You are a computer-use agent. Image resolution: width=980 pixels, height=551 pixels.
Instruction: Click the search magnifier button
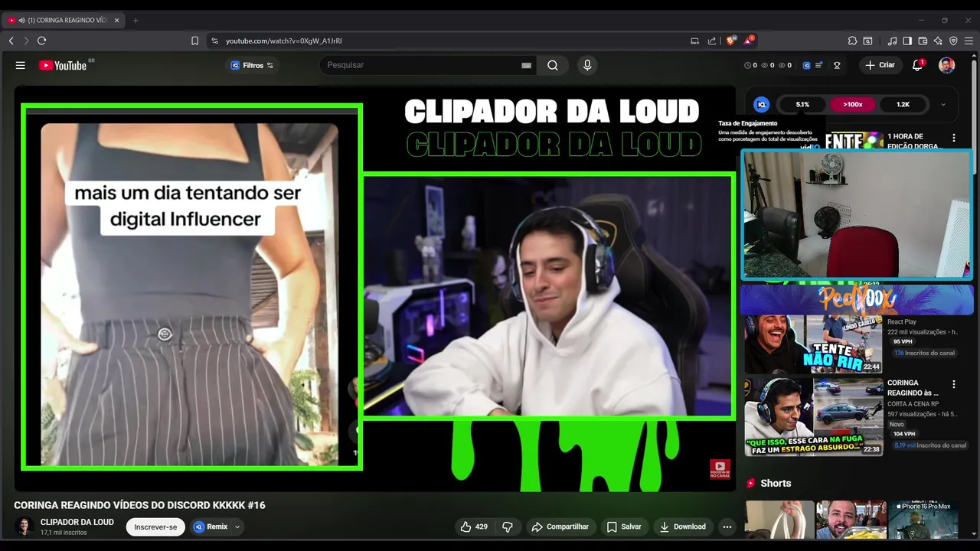(x=553, y=65)
